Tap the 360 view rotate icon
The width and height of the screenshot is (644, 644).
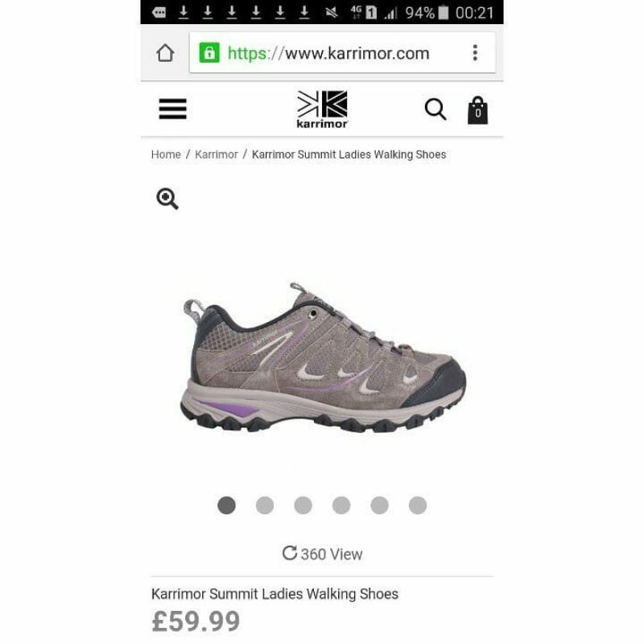click(x=290, y=553)
